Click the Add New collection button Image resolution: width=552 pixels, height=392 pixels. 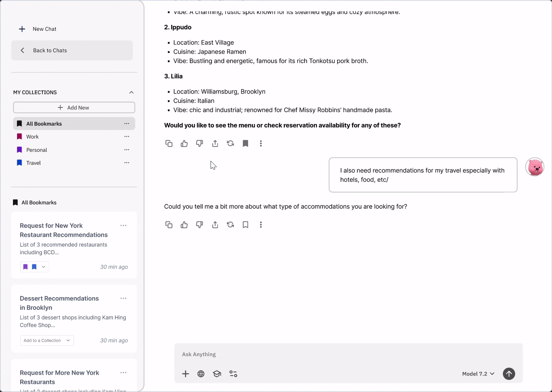(74, 108)
